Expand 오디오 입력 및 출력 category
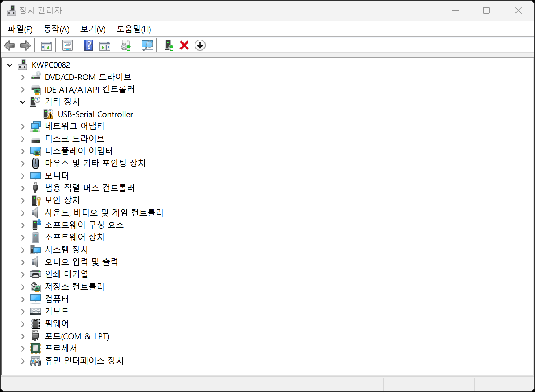Image resolution: width=535 pixels, height=392 pixels. click(23, 262)
